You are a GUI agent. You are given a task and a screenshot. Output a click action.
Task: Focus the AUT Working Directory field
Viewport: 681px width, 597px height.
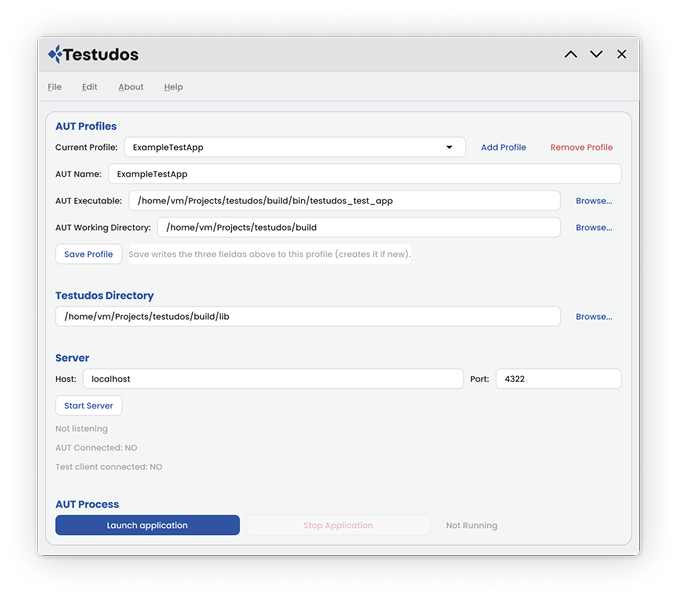(x=359, y=228)
